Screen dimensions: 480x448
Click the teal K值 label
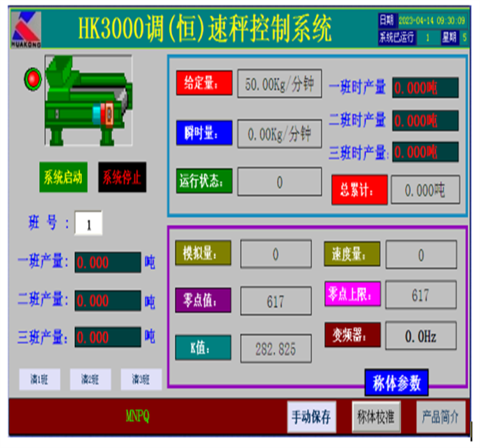203,348
